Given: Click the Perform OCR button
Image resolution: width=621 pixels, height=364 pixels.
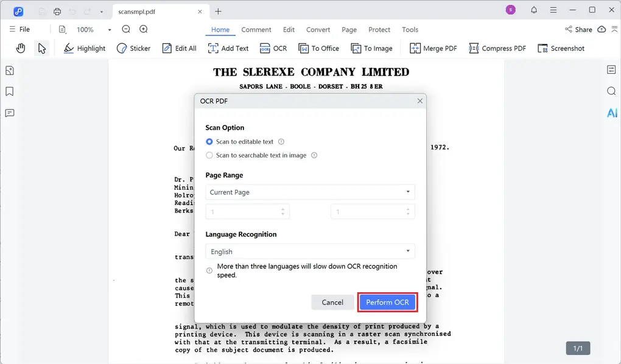Looking at the screenshot, I should click(x=387, y=302).
